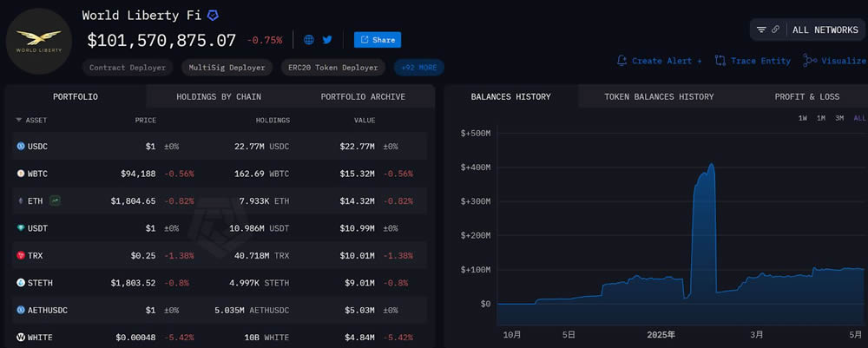Screen dimensions: 868x348
Task: Open the ALL NETWORKS filter dropdown
Action: tap(825, 30)
